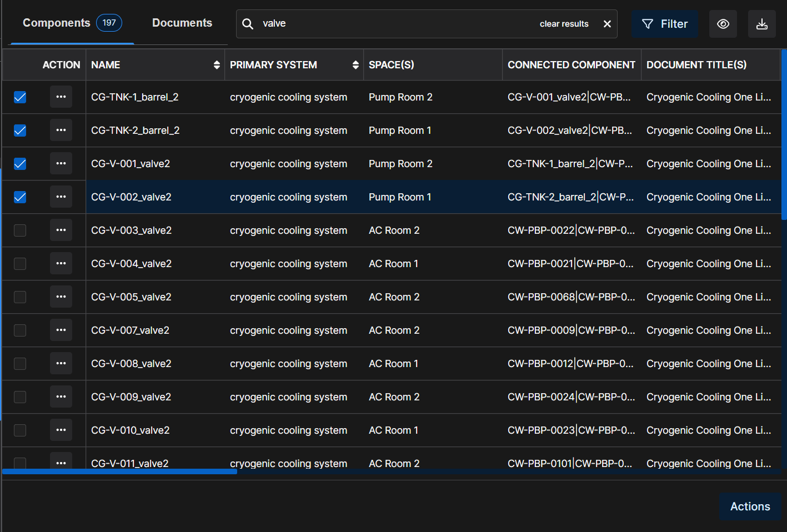Open row actions menu for CG-V-005_valve2

pyautogui.click(x=61, y=297)
